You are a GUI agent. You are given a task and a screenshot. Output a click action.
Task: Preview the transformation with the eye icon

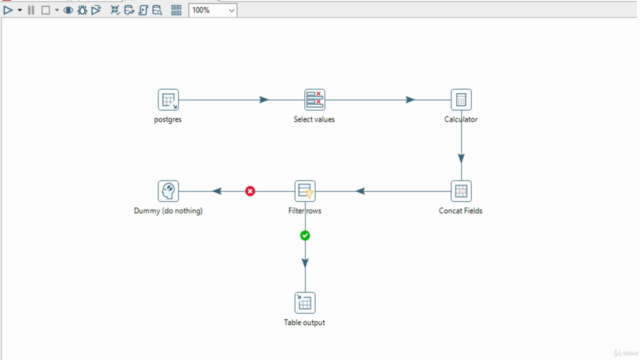[x=68, y=10]
